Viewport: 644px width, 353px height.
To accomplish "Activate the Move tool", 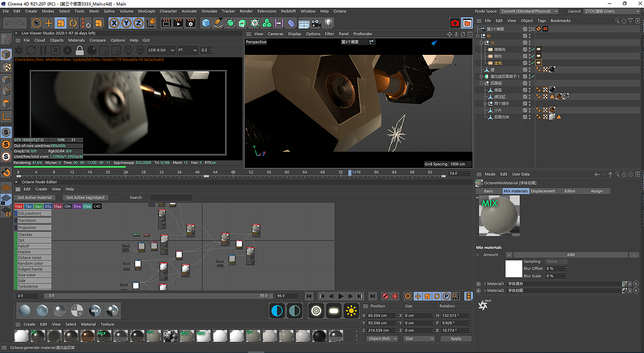I will (x=48, y=23).
